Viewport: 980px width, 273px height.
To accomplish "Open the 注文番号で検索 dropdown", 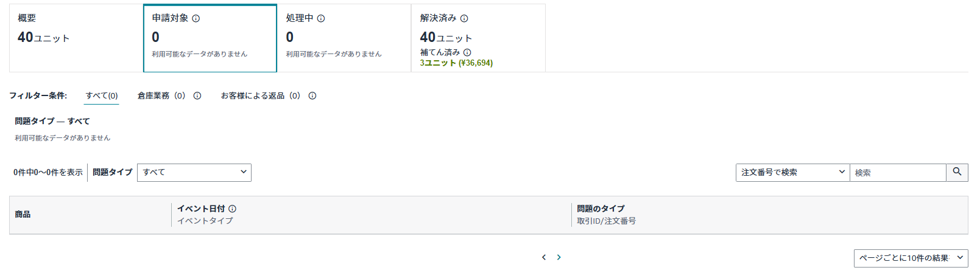I will 792,172.
